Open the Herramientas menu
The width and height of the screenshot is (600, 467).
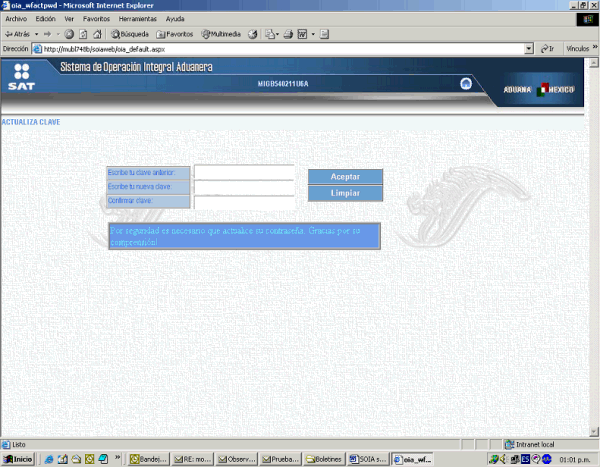click(x=138, y=19)
